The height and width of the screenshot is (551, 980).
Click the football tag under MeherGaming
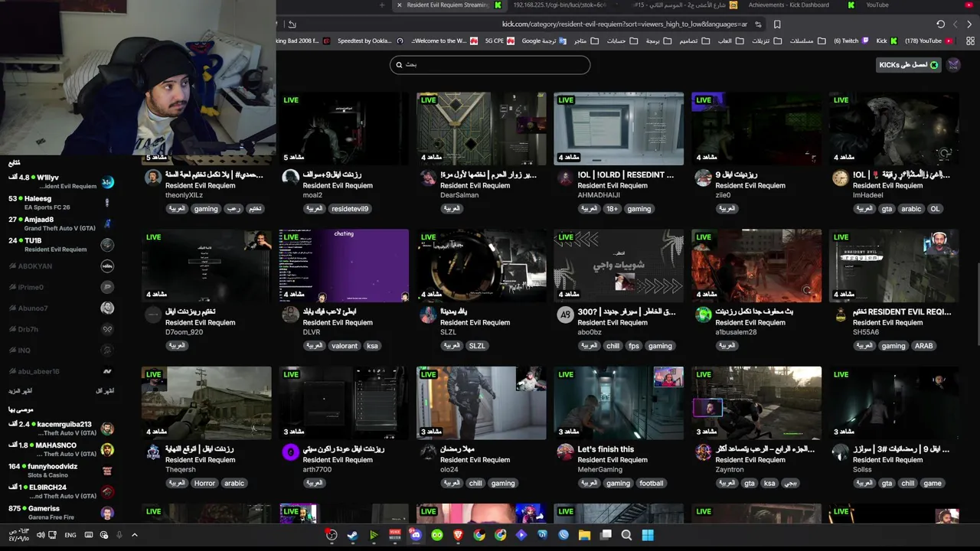coord(652,483)
